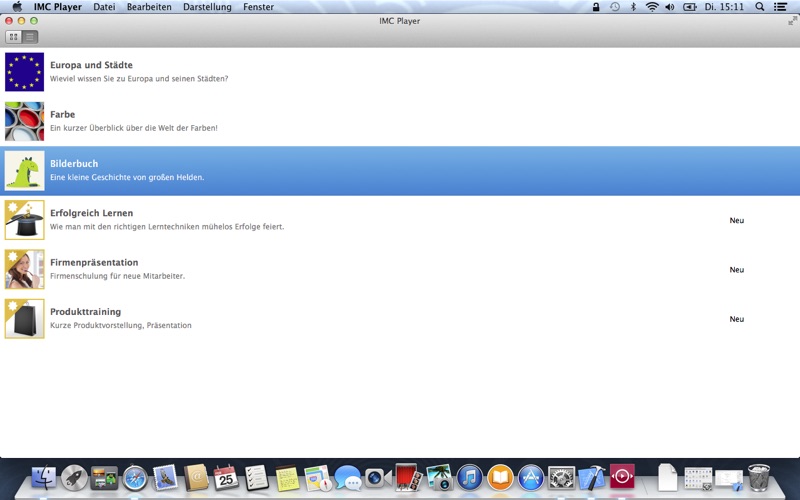Open the Trash in Dock
This screenshot has height=500, width=800.
click(759, 477)
